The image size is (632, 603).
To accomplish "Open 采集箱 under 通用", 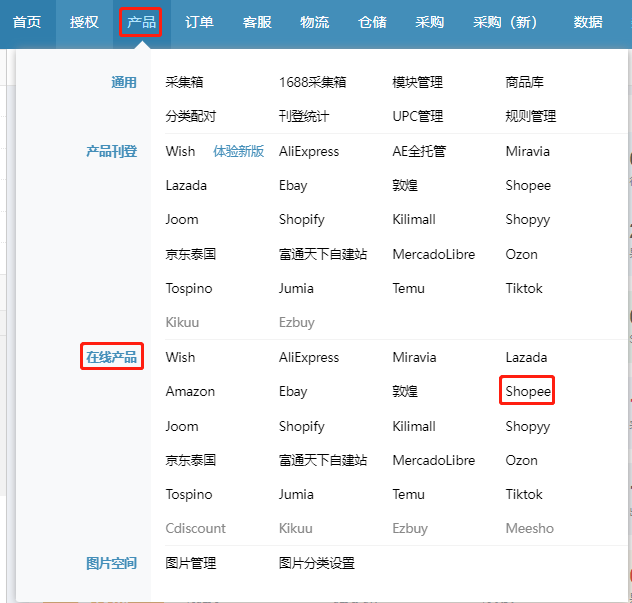I will pyautogui.click(x=184, y=82).
